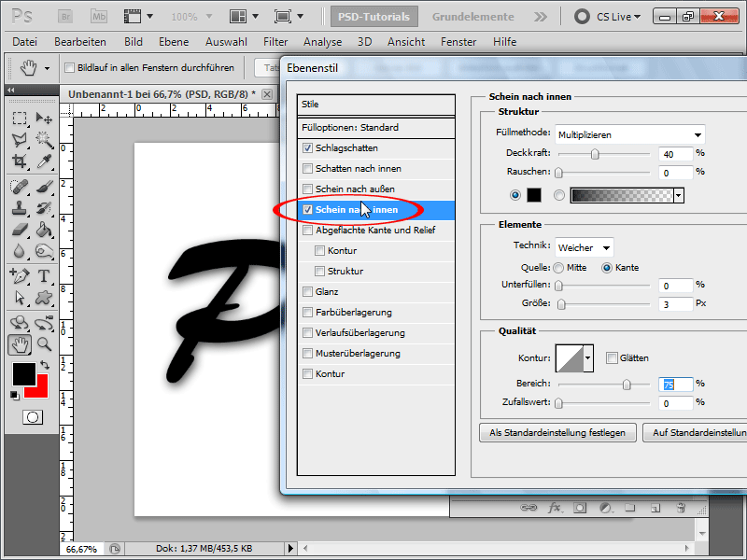Uncheck the Schlagschatten checkbox
Viewport: 747px width, 560px height.
coord(308,148)
